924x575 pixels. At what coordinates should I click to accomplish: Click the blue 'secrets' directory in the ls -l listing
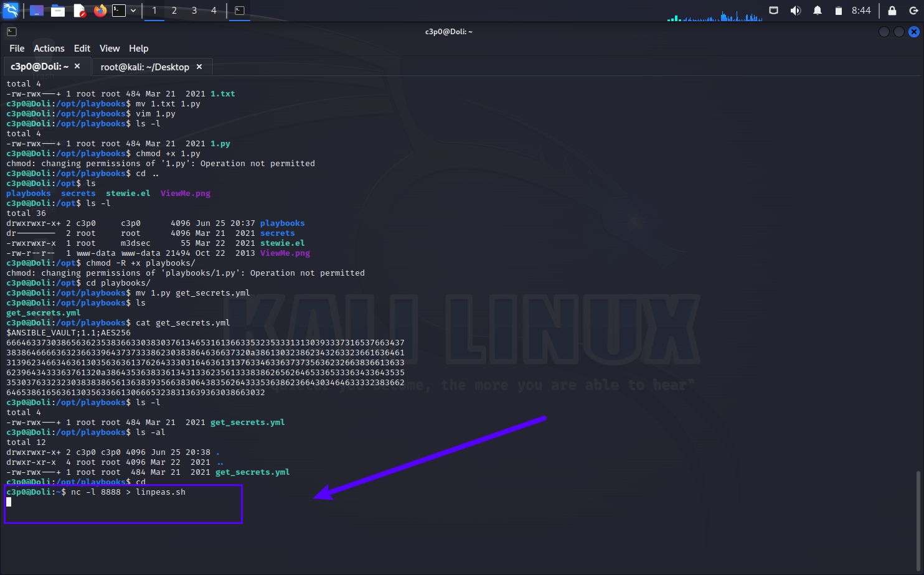pos(278,233)
